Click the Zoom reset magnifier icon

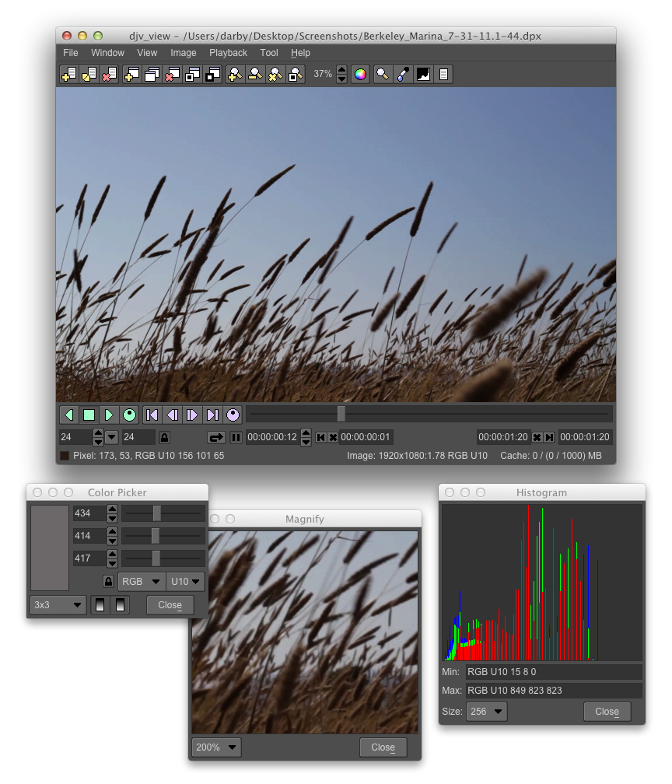coord(275,75)
